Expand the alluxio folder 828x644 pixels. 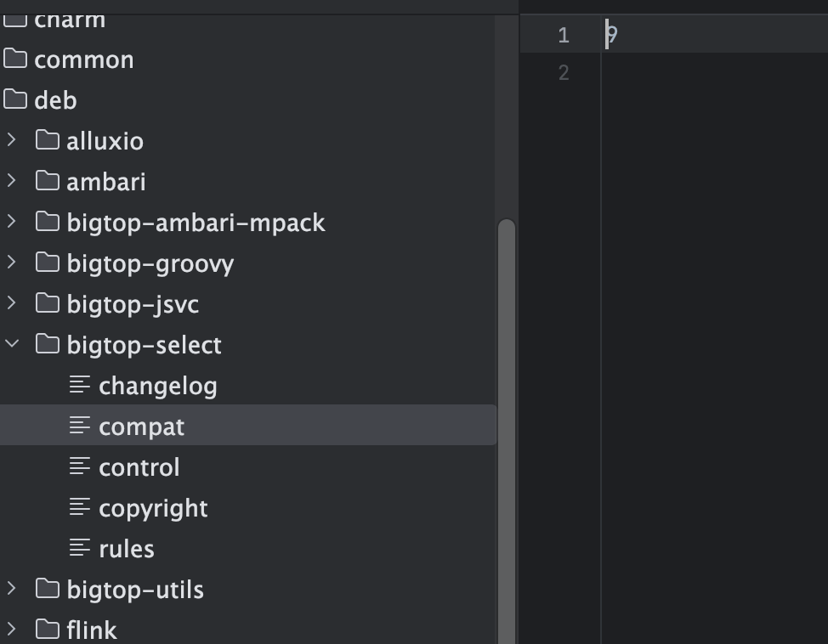coord(12,140)
